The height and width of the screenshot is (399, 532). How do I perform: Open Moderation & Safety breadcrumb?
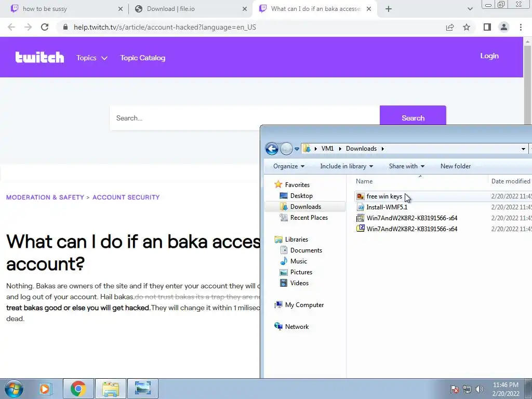(x=45, y=197)
